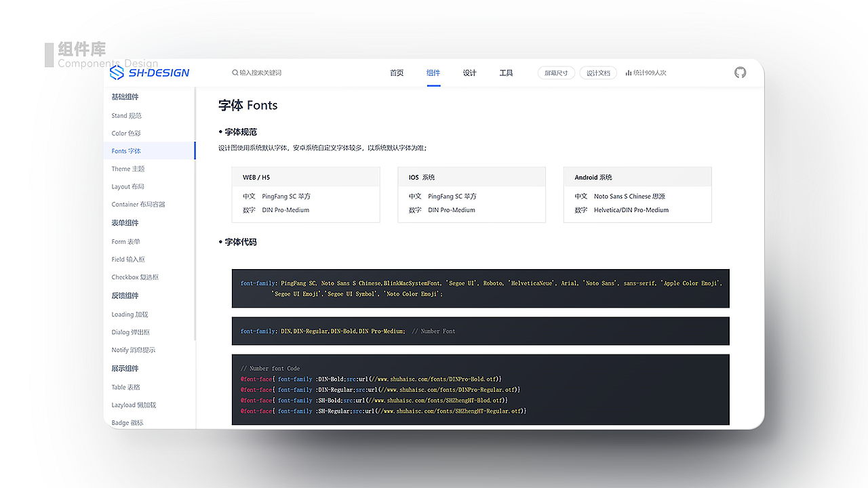
Task: Click the 字体规范 subheading
Action: click(x=241, y=132)
